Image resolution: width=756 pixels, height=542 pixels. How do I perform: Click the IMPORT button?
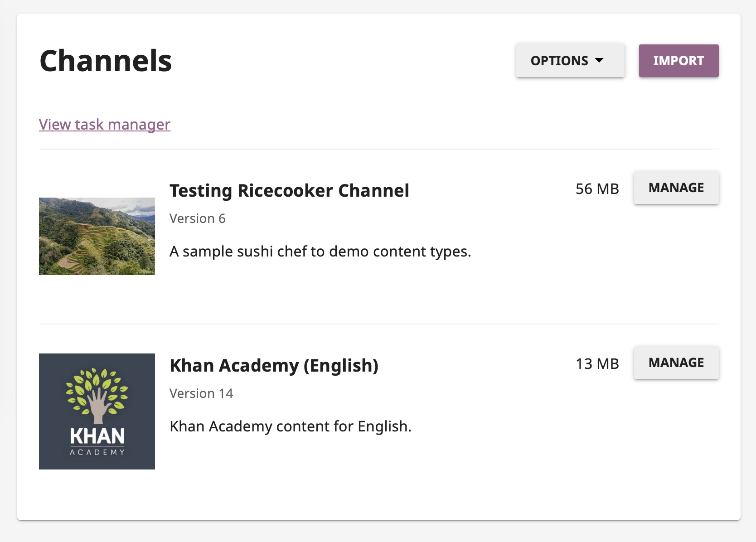tap(678, 60)
